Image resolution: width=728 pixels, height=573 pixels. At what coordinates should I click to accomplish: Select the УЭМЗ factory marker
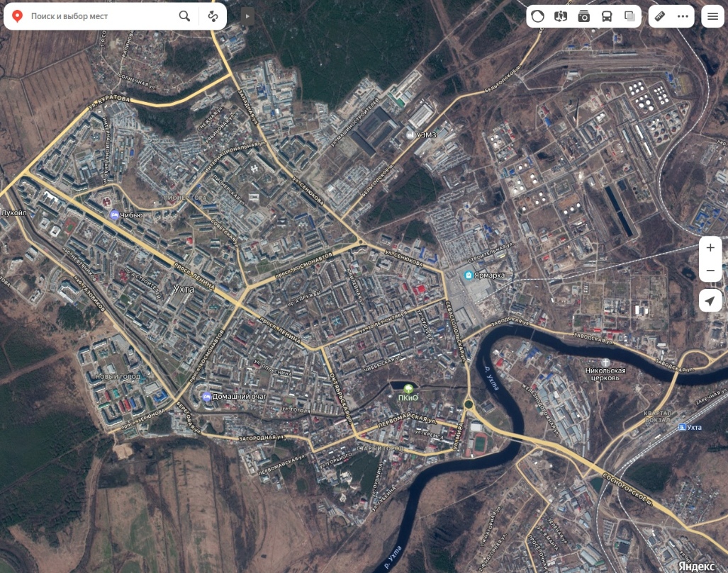tap(410, 135)
